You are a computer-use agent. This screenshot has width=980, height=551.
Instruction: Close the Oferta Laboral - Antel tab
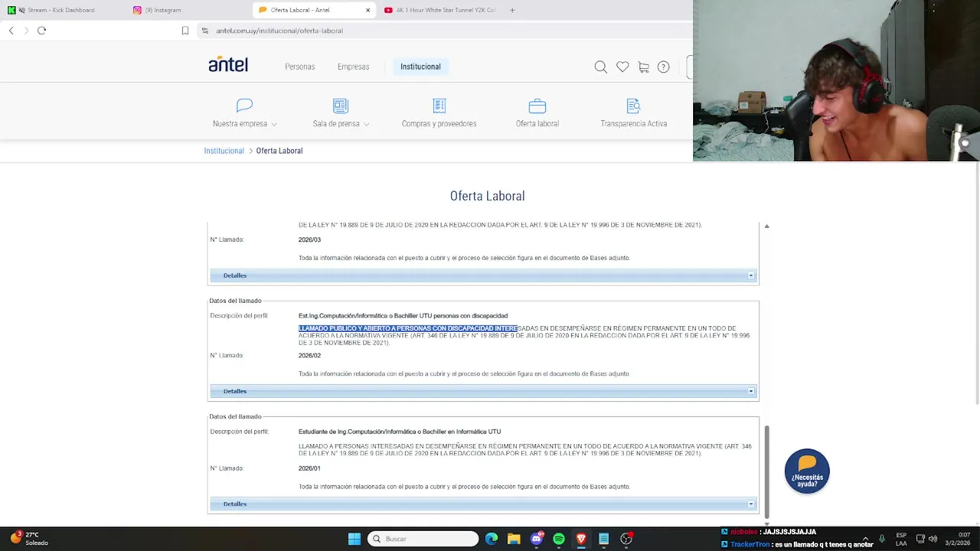click(x=367, y=10)
